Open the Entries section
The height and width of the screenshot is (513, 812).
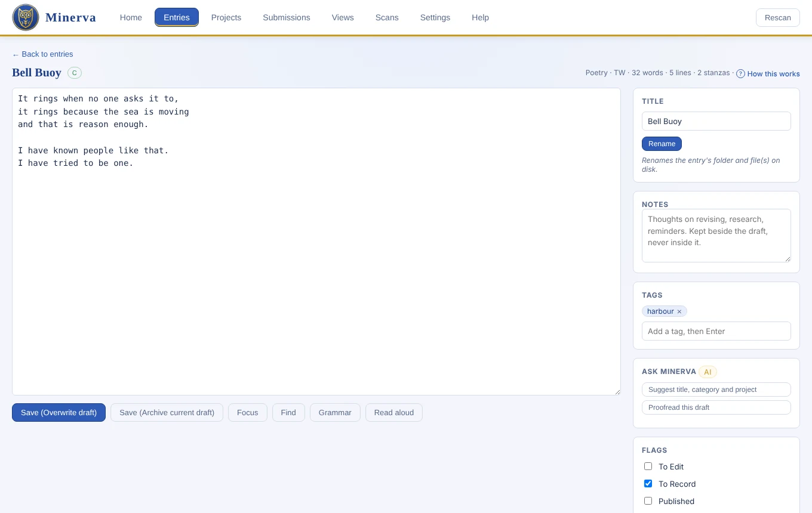(x=177, y=17)
